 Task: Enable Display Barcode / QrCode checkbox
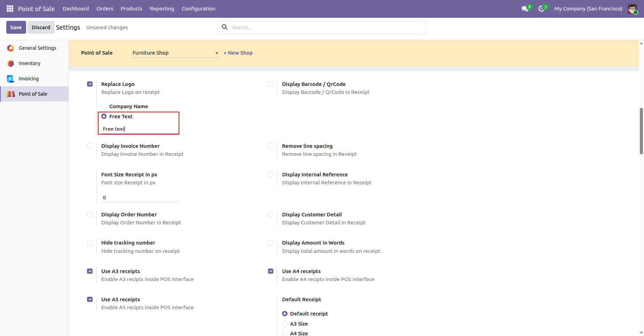tap(270, 84)
